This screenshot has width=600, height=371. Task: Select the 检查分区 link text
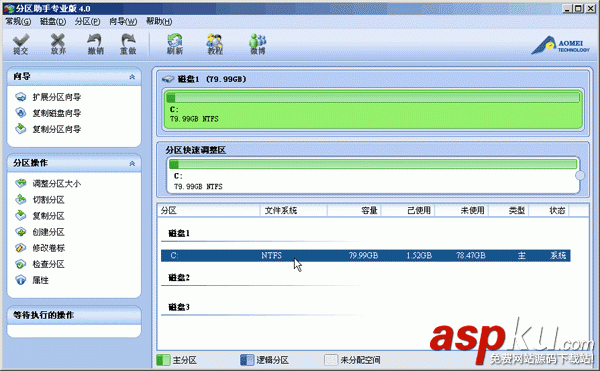point(48,264)
